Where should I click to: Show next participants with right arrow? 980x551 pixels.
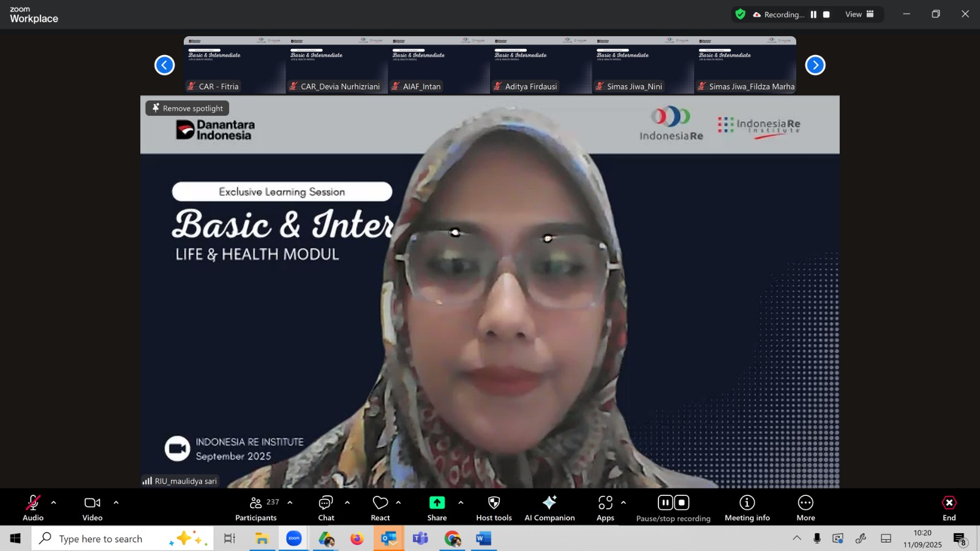815,65
